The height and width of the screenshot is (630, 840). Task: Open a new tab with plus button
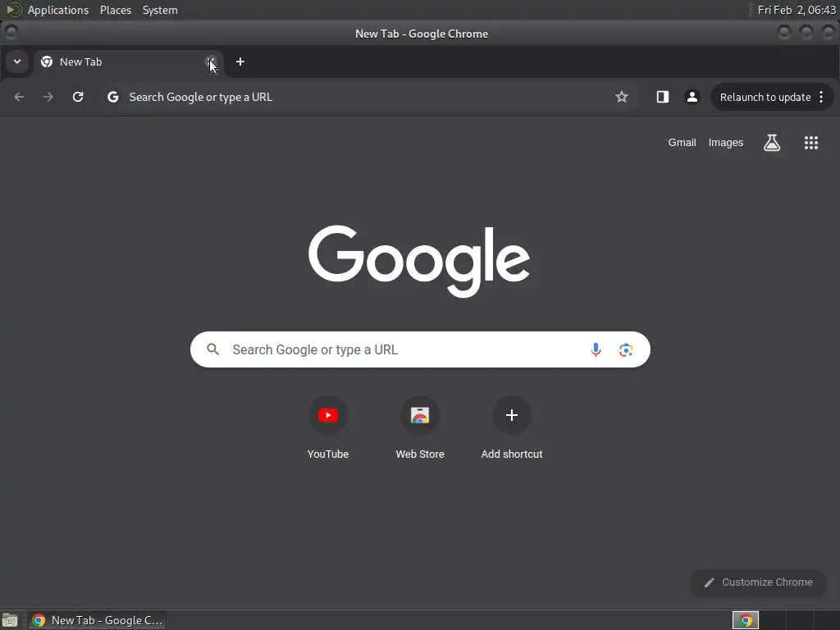(240, 62)
